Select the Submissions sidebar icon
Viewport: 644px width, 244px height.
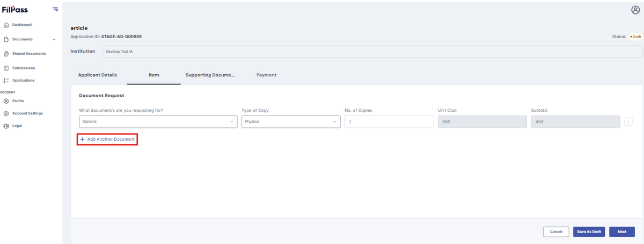click(6, 68)
